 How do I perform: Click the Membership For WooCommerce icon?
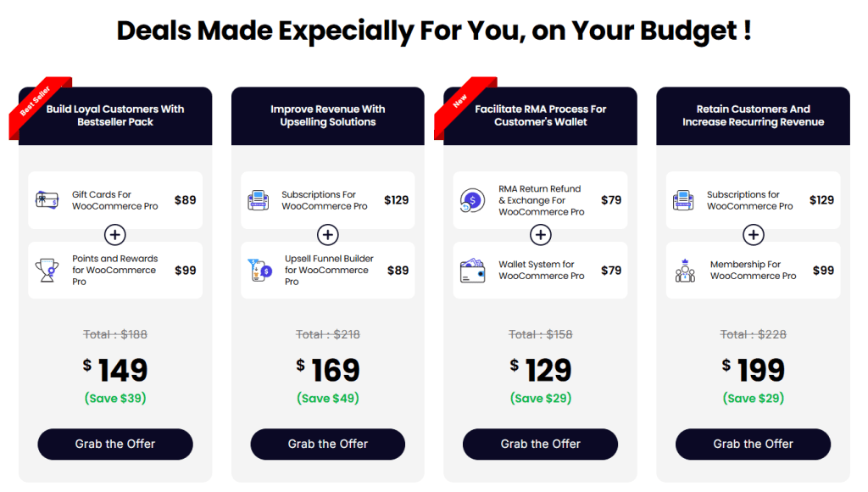point(685,271)
